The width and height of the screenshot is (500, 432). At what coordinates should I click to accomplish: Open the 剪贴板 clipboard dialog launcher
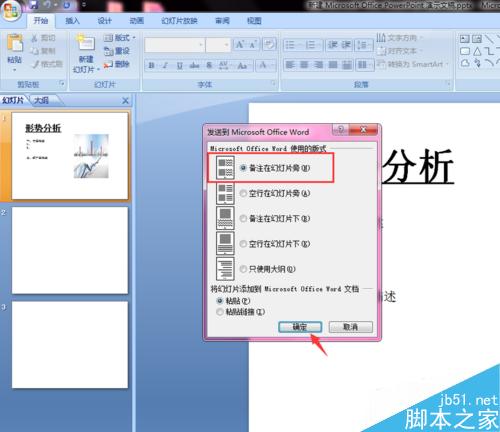click(62, 83)
